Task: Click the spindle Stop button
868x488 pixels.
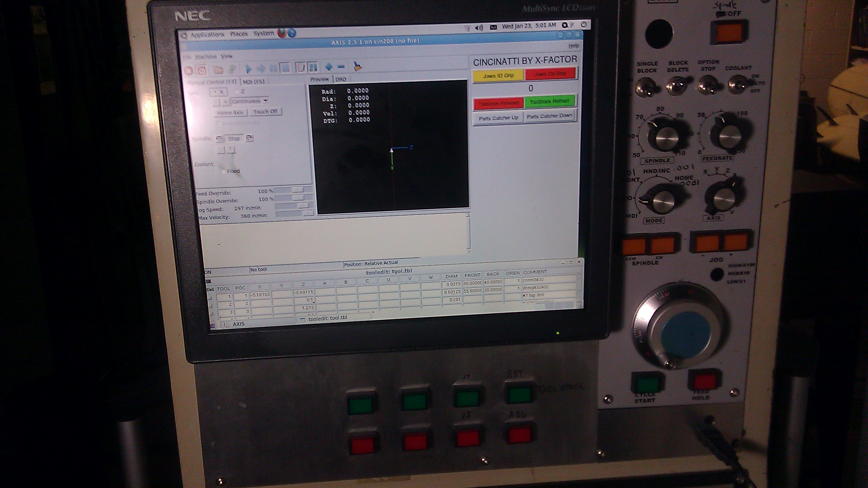Action: coord(234,138)
